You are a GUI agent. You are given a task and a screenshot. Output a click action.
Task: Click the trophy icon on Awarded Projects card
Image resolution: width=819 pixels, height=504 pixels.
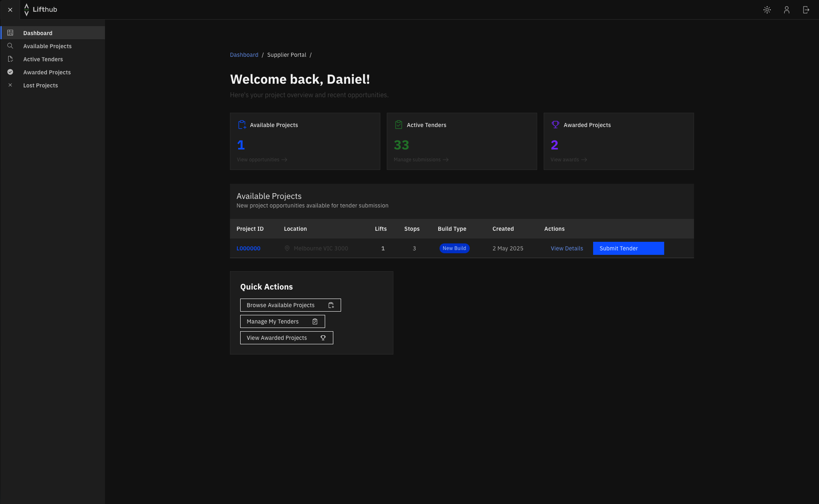pyautogui.click(x=555, y=125)
